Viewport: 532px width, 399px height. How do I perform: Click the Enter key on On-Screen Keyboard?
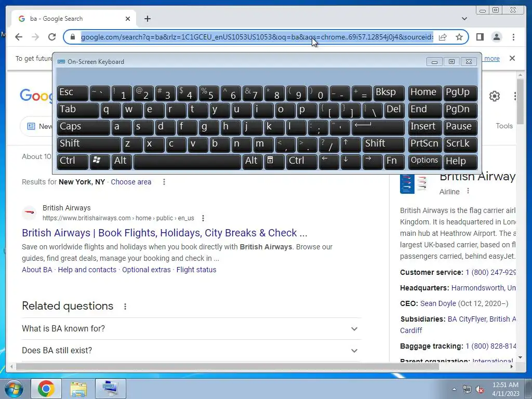click(x=378, y=128)
